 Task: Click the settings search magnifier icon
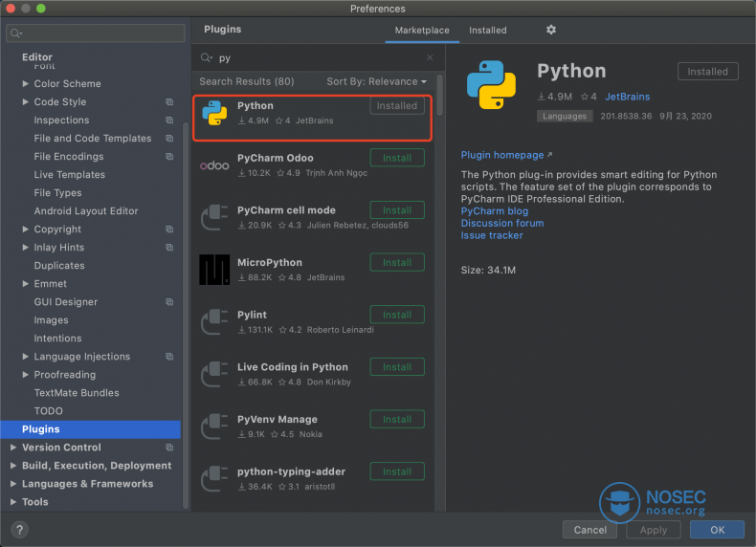pos(16,33)
